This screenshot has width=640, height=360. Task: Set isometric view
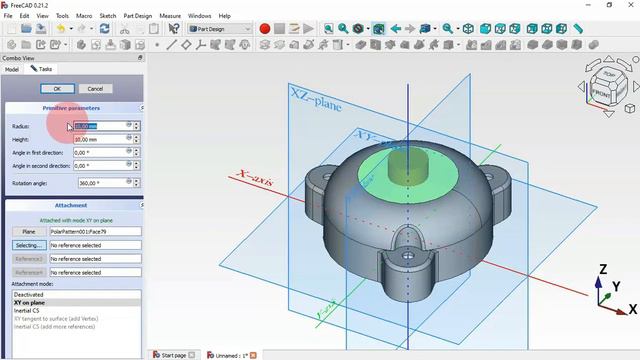(469, 29)
